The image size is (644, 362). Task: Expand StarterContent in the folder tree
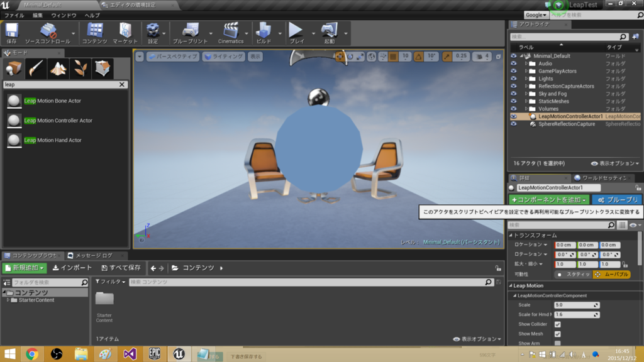point(8,300)
